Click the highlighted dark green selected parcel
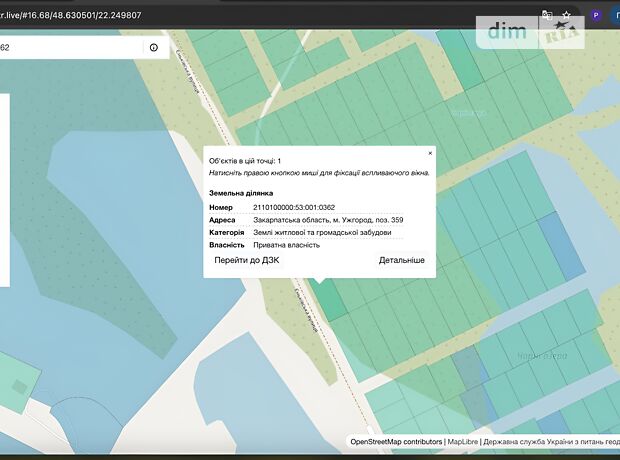The height and width of the screenshot is (460, 620). [x=326, y=297]
